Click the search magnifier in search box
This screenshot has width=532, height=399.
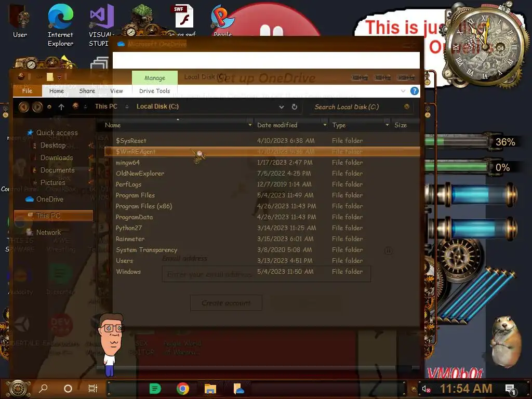click(x=406, y=107)
